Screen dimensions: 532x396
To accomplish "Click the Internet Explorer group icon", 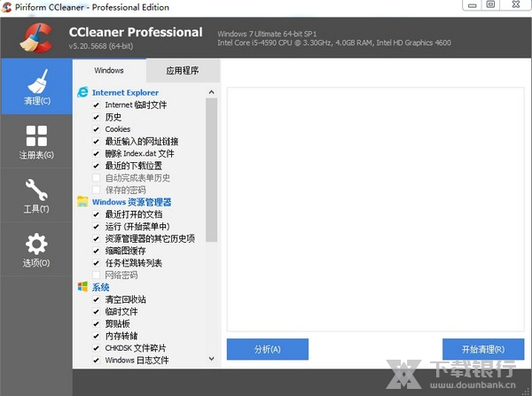I will 82,92.
